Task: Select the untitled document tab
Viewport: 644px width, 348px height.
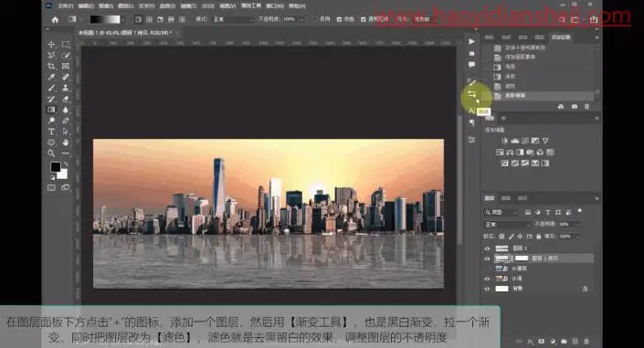Action: 125,33
